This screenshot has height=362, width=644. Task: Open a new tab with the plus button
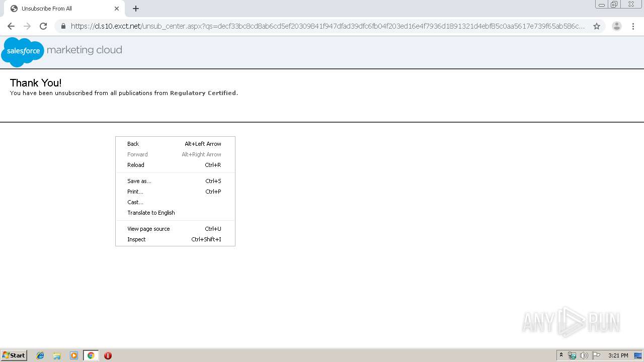[x=136, y=9]
